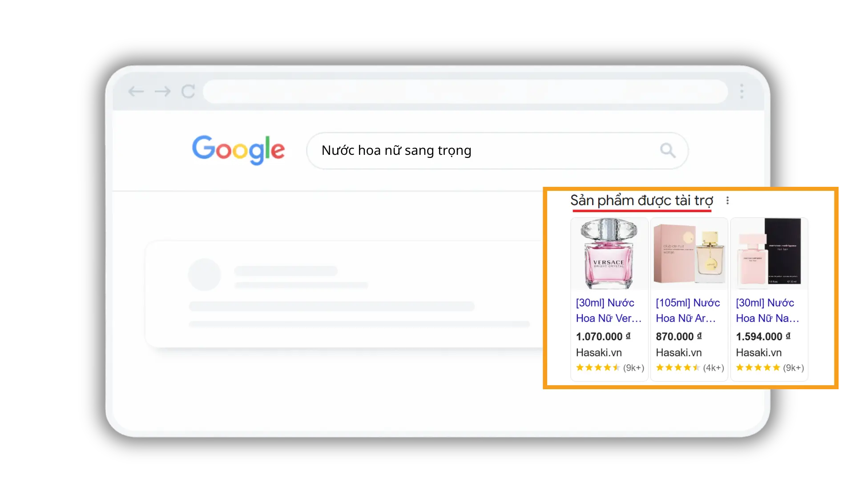Click the browser forward arrow
The width and height of the screenshot is (855, 504).
point(162,91)
